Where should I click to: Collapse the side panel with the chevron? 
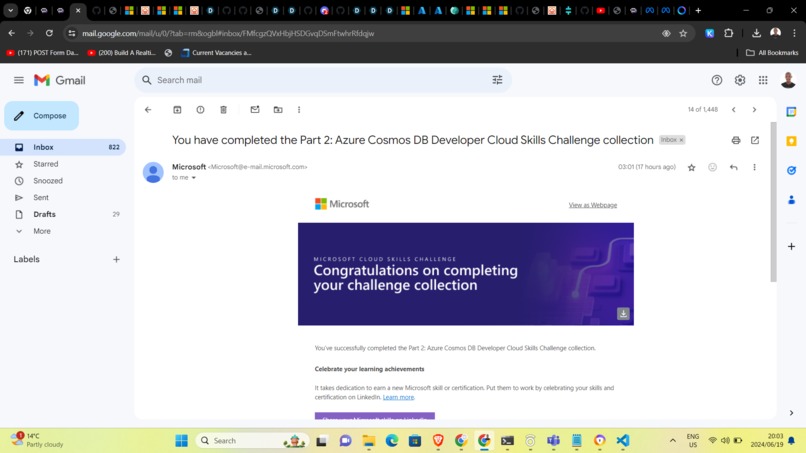(x=791, y=413)
